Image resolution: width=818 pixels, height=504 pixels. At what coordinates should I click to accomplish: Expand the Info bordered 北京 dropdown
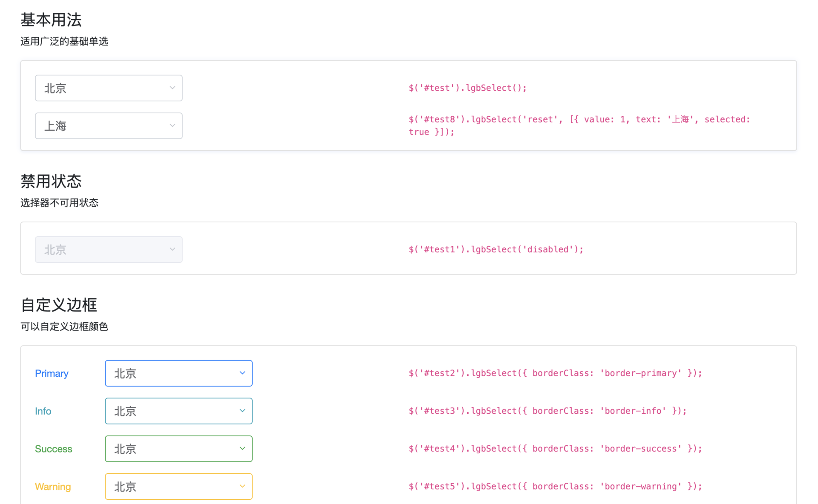(x=178, y=411)
